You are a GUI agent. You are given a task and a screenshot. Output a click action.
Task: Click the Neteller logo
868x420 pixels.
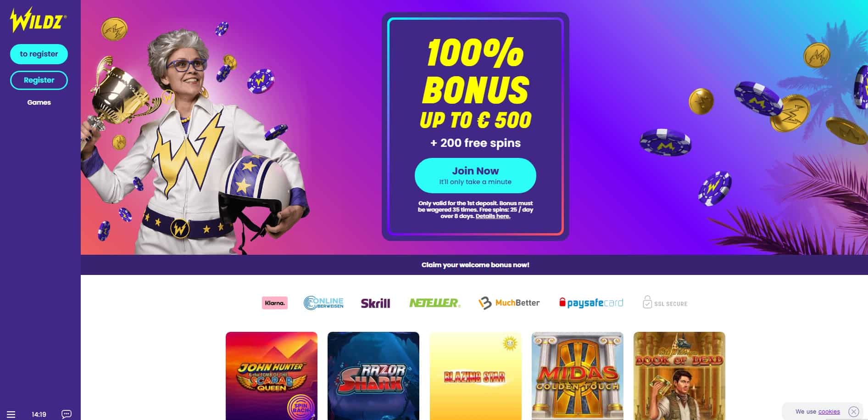point(434,303)
